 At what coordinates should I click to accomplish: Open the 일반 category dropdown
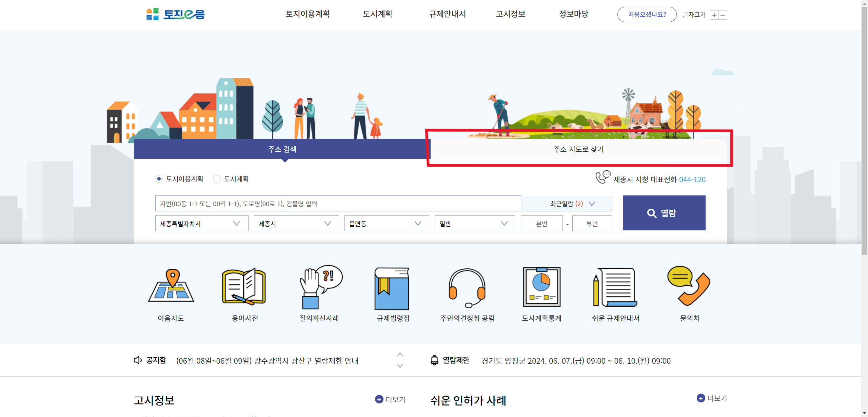tap(474, 223)
